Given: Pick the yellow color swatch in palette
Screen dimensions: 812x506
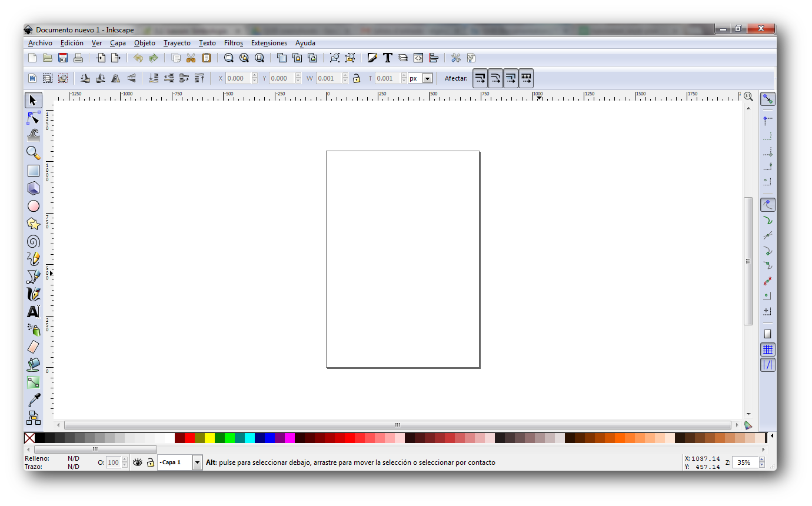Looking at the screenshot, I should [x=209, y=438].
